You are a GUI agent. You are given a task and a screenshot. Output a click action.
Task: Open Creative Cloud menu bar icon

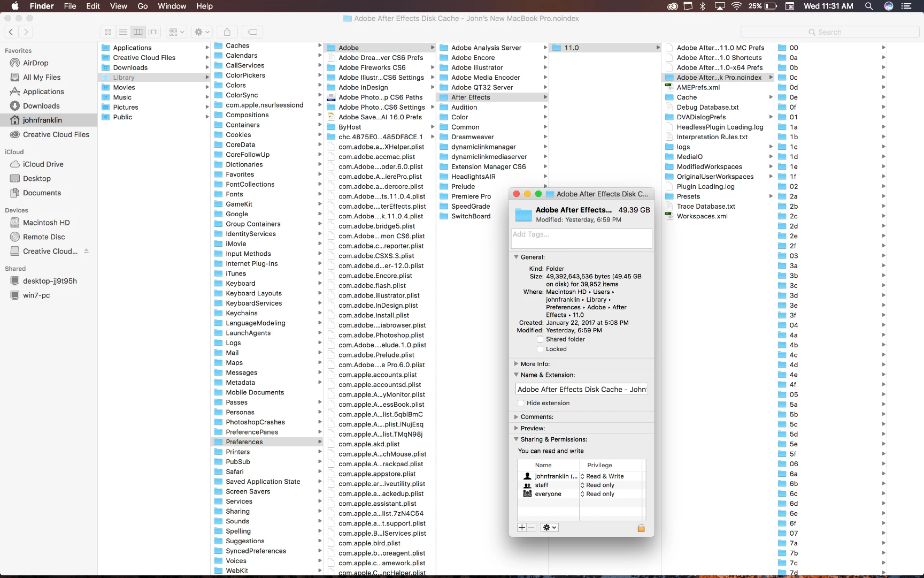click(x=673, y=6)
